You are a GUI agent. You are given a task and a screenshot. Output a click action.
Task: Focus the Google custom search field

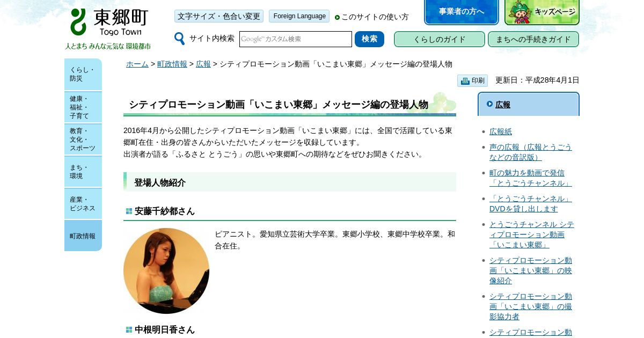pyautogui.click(x=296, y=39)
